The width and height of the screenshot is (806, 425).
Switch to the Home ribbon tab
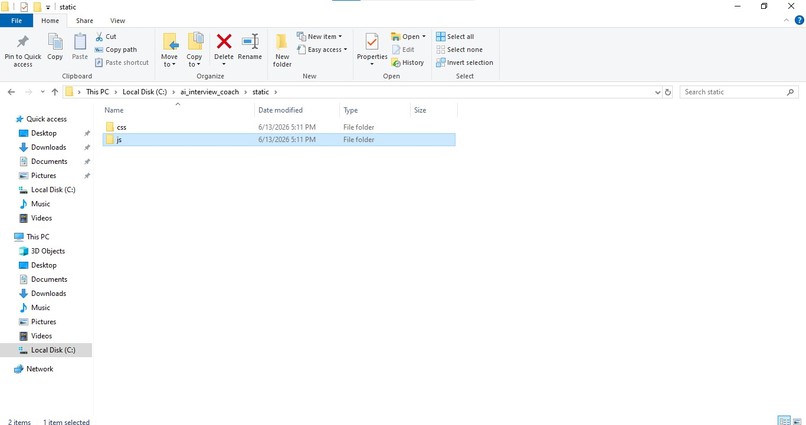50,21
